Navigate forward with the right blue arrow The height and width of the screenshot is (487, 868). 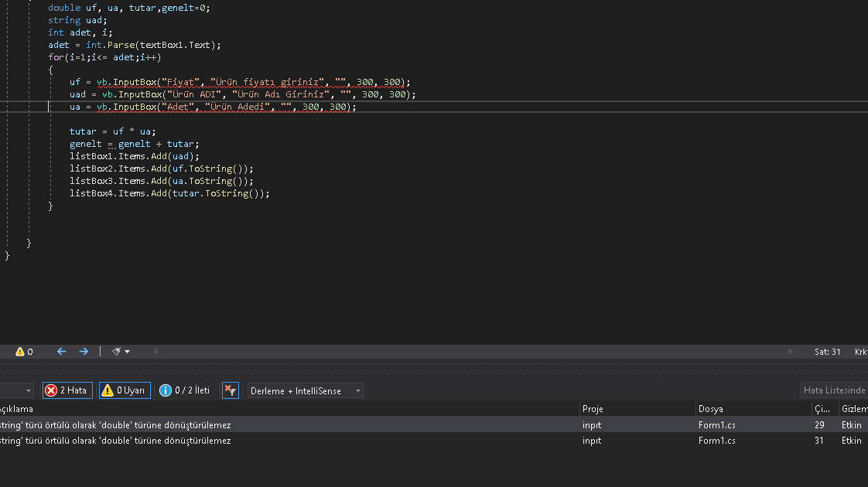click(x=84, y=352)
